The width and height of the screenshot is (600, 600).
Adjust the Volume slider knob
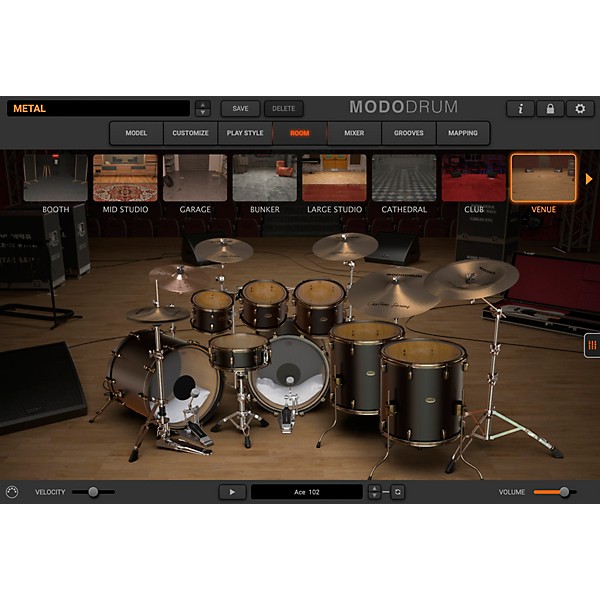564,492
